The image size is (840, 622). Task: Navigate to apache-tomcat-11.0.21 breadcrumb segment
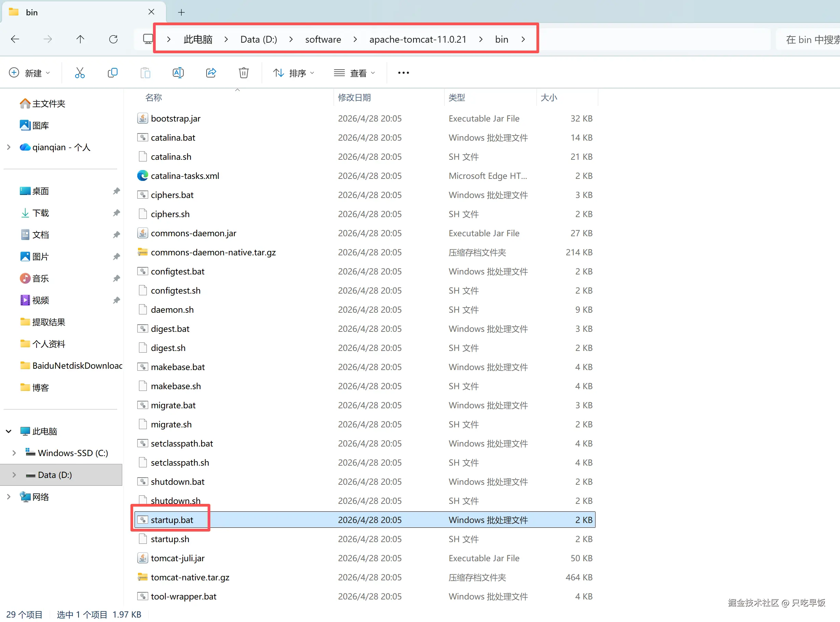point(418,39)
